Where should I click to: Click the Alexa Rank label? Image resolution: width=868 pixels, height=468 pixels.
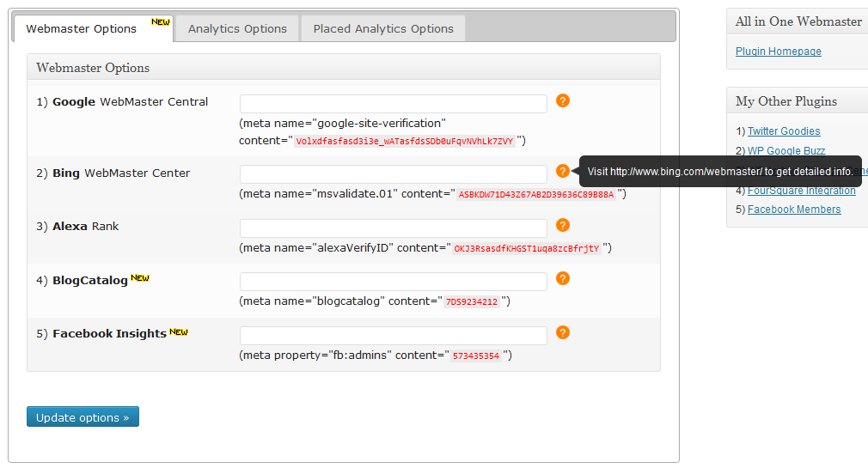77,226
